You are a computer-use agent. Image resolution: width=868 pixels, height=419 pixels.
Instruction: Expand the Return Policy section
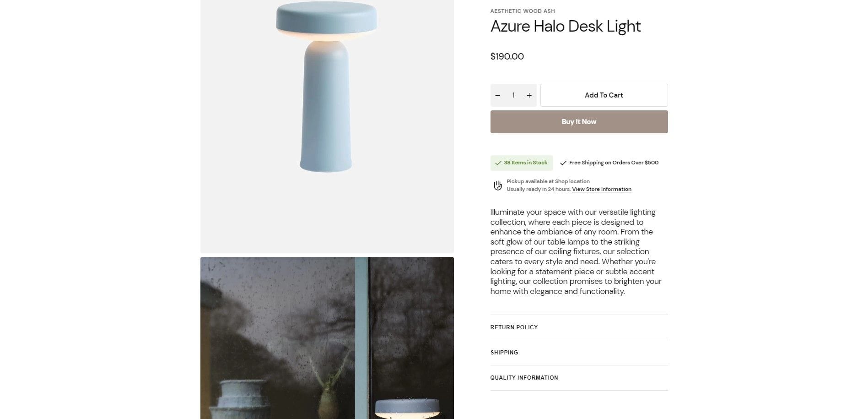[579, 327]
